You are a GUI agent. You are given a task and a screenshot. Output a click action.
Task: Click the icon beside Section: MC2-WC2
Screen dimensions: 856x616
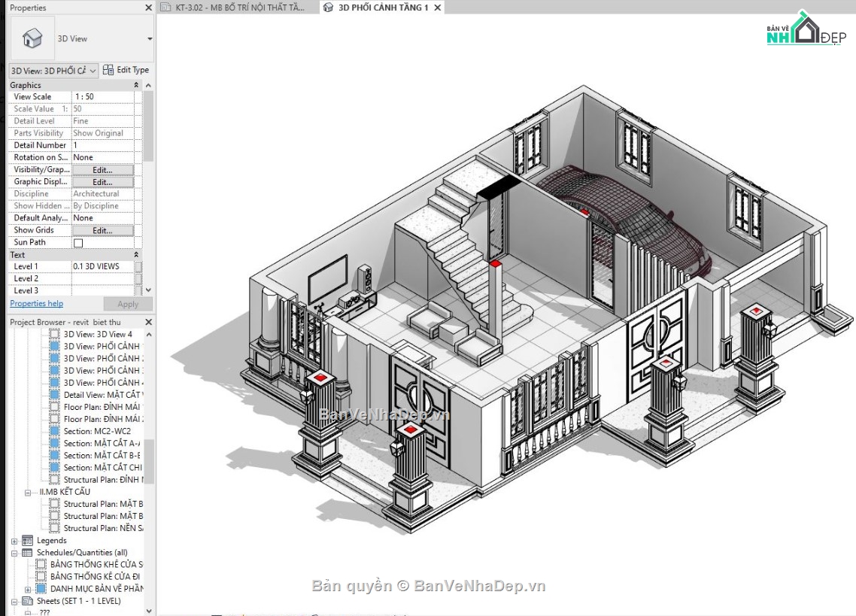coord(55,431)
